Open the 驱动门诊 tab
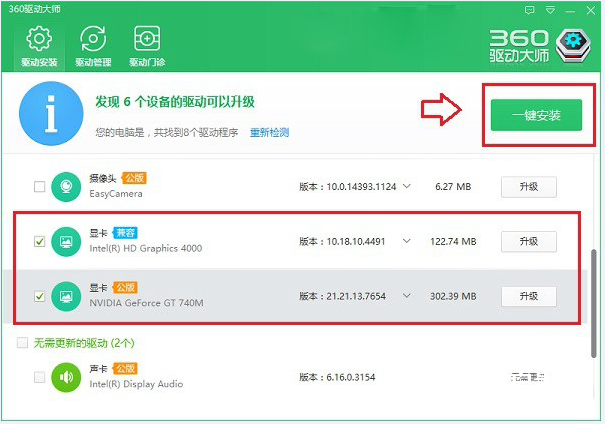Viewport: 605px width, 424px height. coord(147,46)
